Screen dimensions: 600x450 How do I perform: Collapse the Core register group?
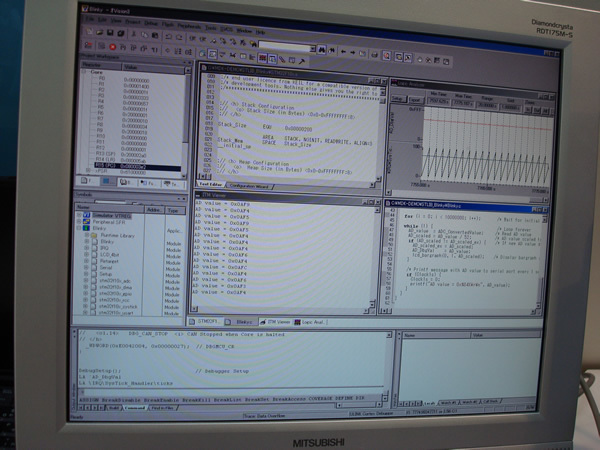point(84,72)
